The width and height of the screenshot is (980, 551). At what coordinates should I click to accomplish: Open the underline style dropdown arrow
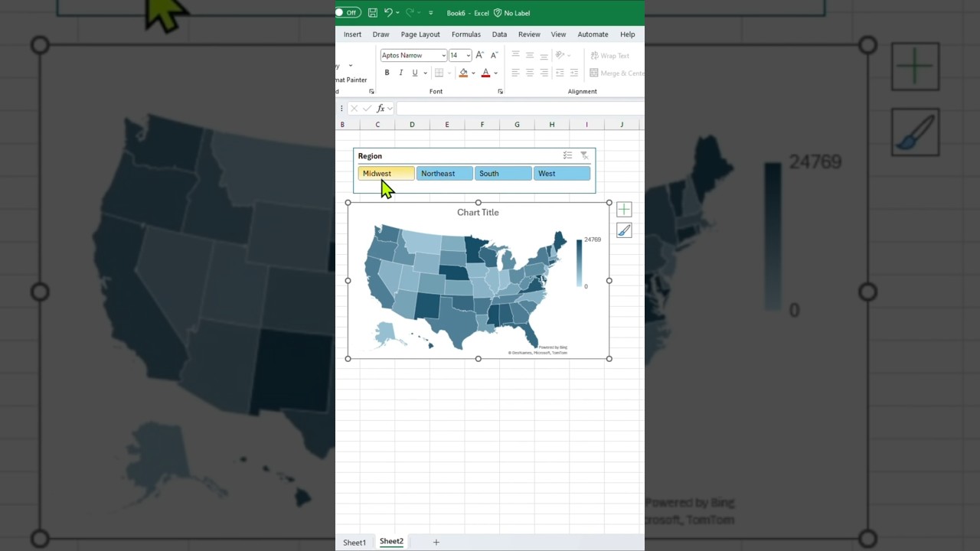(425, 73)
